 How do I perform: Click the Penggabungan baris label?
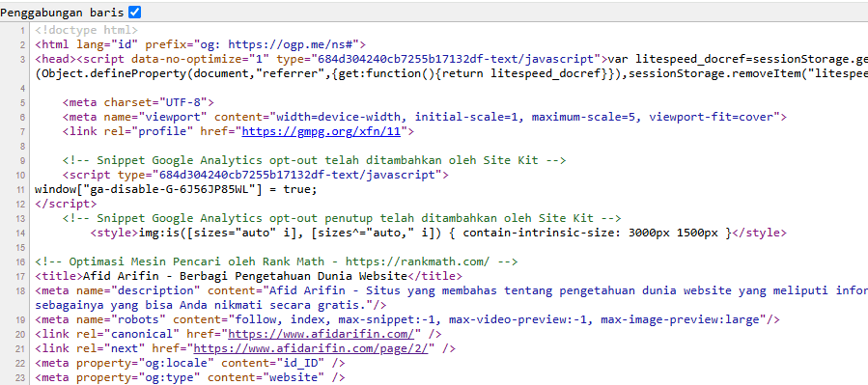coord(62,13)
